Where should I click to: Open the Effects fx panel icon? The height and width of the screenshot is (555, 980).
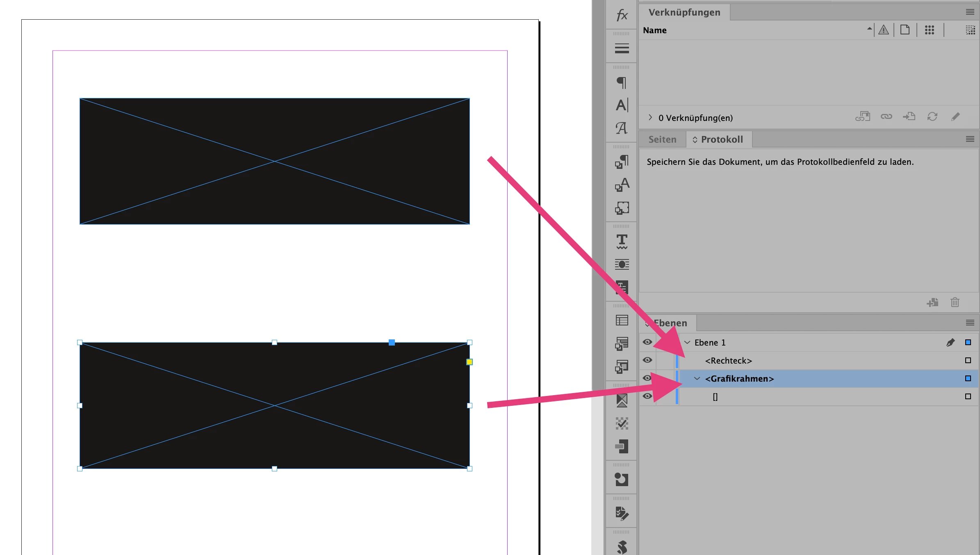click(x=622, y=15)
